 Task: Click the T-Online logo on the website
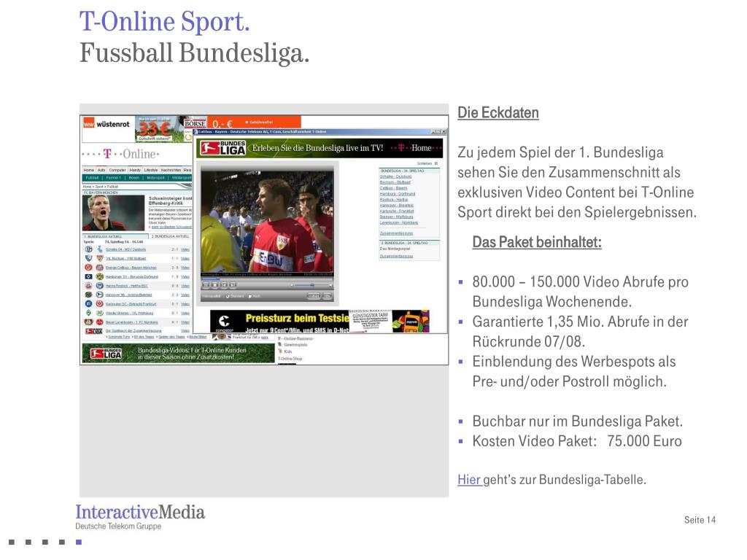[121, 154]
